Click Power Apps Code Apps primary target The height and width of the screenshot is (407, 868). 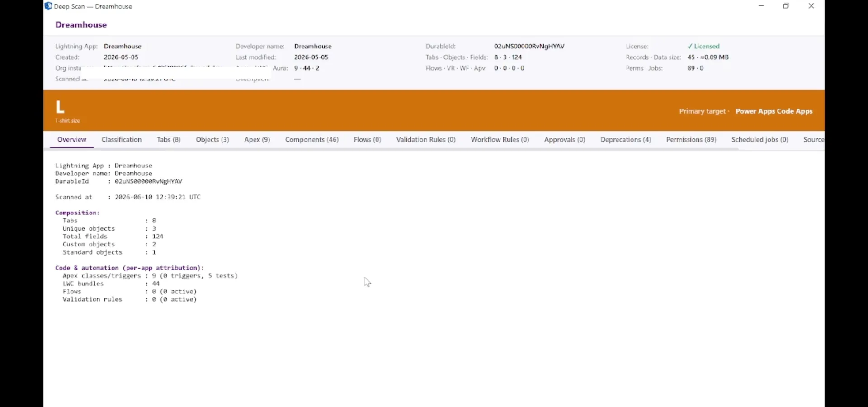coord(774,111)
